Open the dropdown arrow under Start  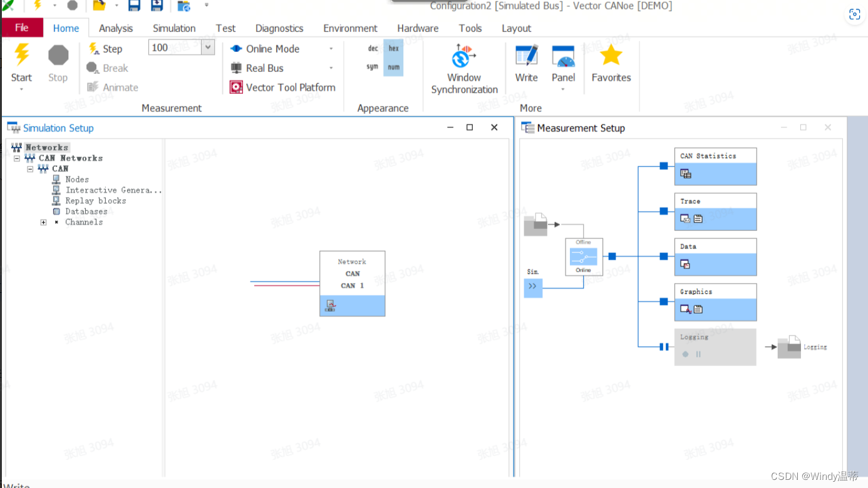click(x=21, y=89)
